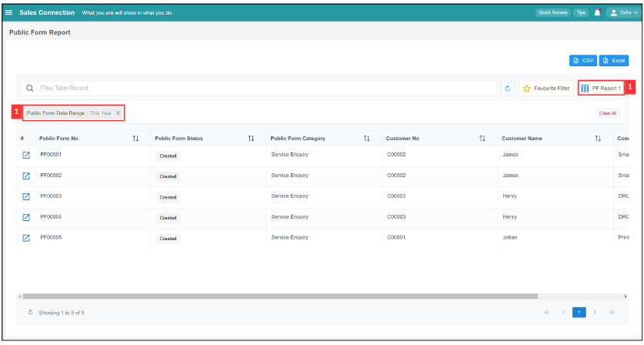The width and height of the screenshot is (644, 345).
Task: Click the Sales Connection brand name
Action: pos(47,13)
